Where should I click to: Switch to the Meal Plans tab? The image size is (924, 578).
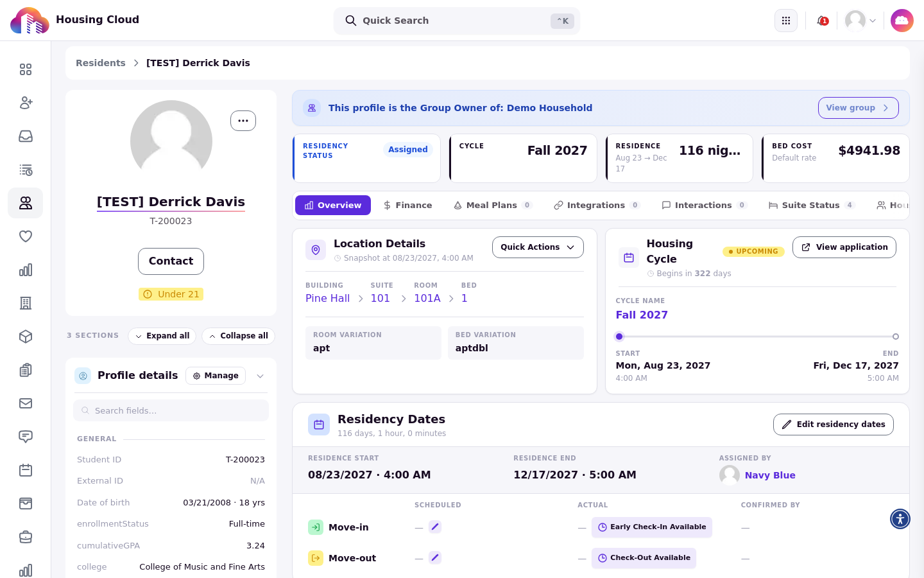click(492, 206)
